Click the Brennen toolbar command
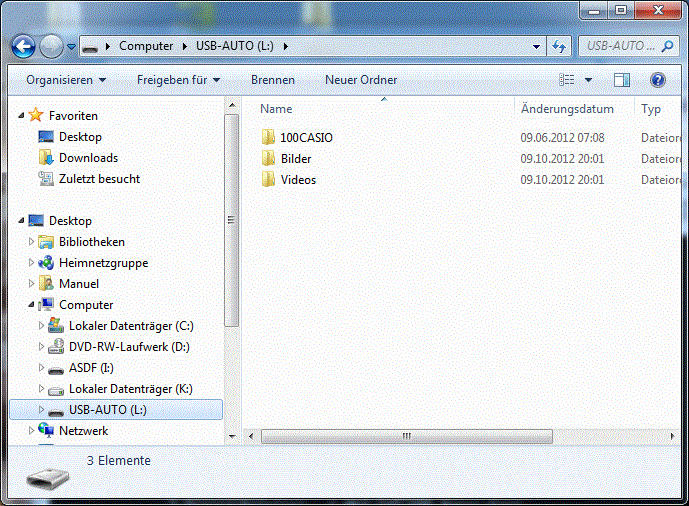This screenshot has width=689, height=506. [x=273, y=80]
